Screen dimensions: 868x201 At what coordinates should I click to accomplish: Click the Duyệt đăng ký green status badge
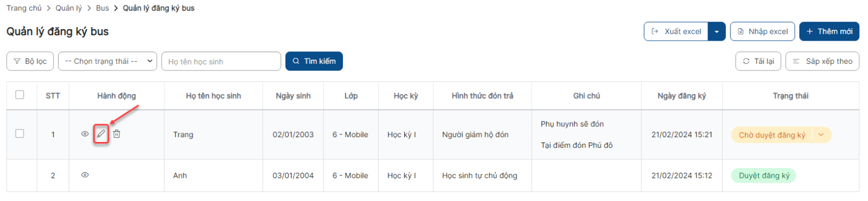click(764, 176)
